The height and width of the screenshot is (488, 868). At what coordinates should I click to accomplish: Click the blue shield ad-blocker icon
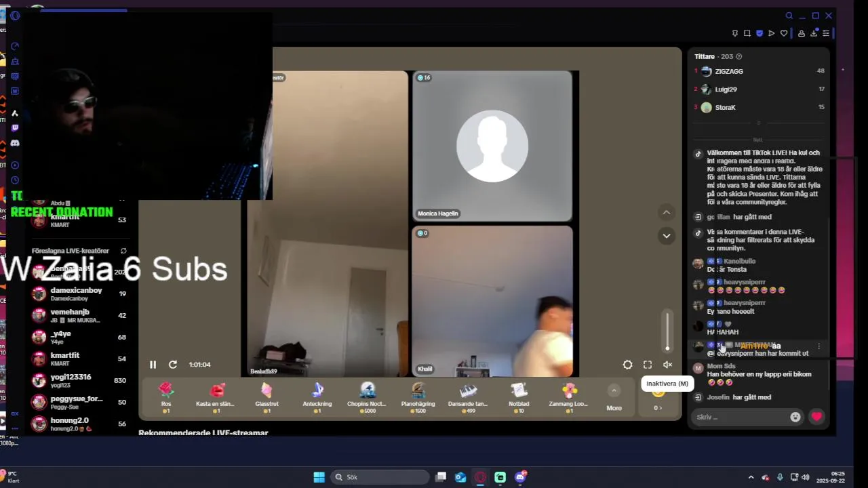click(x=759, y=33)
